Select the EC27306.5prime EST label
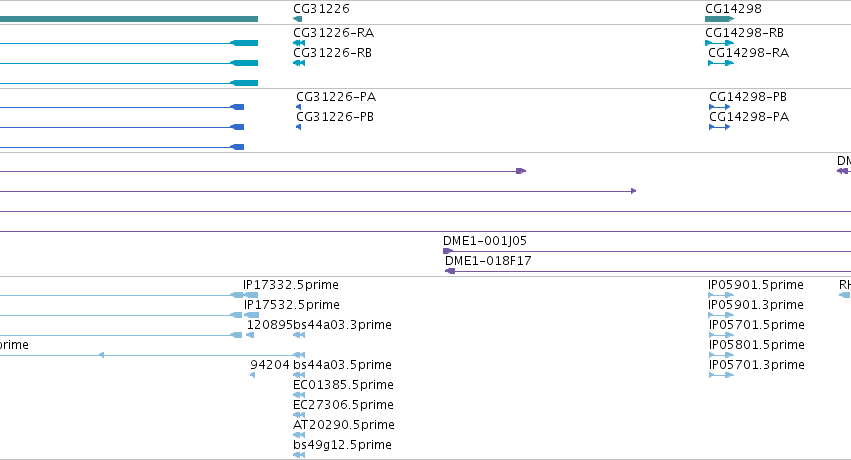Viewport: 851px width, 460px height. coord(343,405)
